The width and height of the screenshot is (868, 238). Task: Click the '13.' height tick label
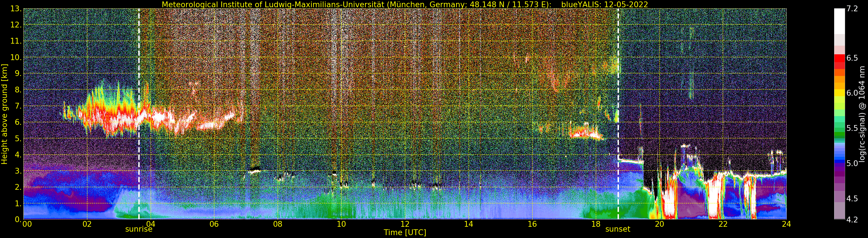point(16,9)
